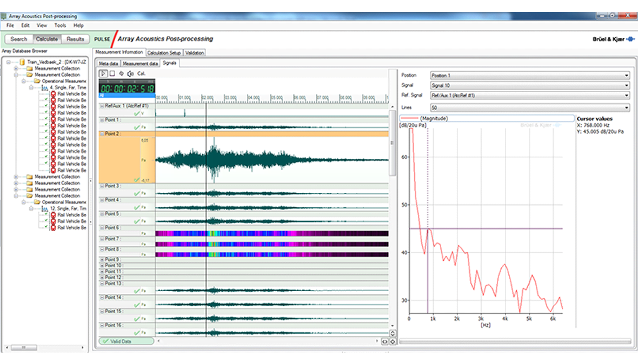Open the Tools menu
Screen dimensions: 638x364
60,25
